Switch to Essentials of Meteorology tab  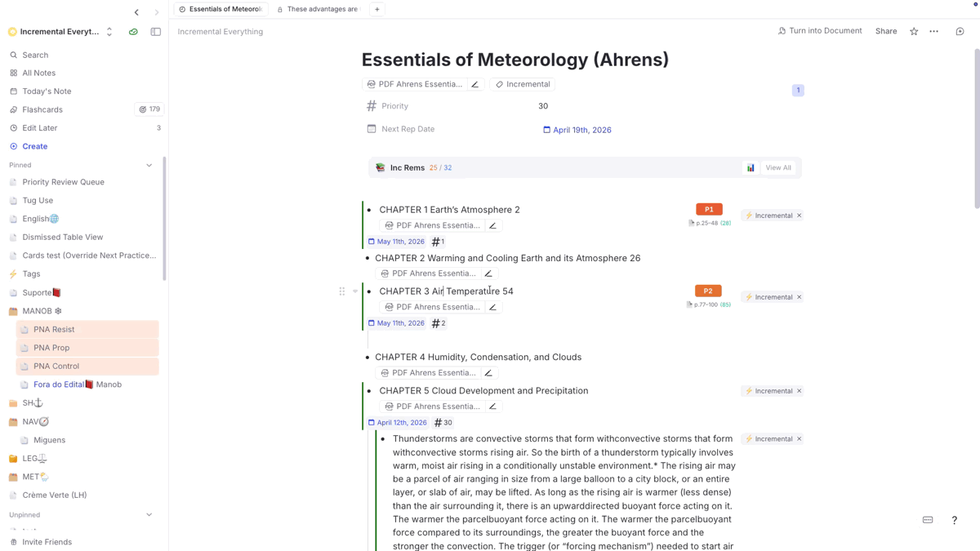coord(221,9)
